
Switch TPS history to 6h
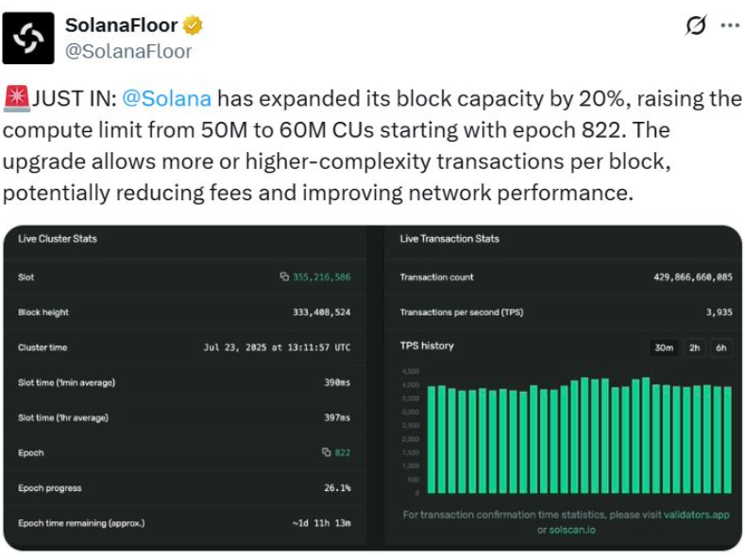[721, 348]
